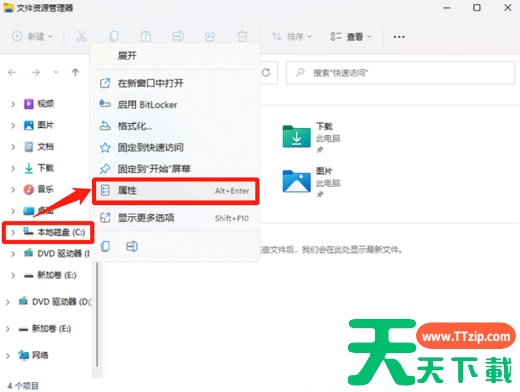Choose 显示更多选项 menu entry

tap(176, 218)
